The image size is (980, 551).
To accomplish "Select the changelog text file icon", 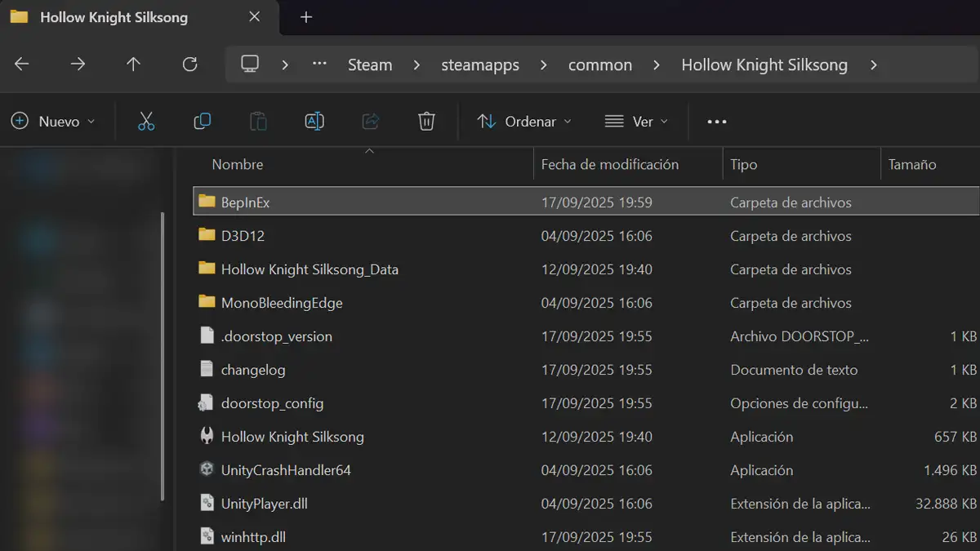I will (207, 369).
